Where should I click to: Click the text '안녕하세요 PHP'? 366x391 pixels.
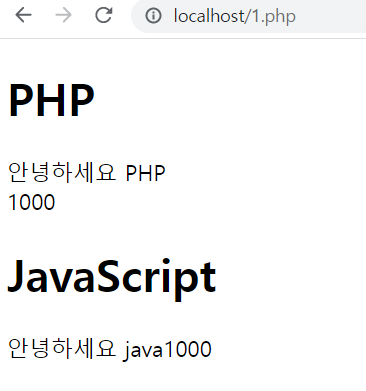(87, 172)
